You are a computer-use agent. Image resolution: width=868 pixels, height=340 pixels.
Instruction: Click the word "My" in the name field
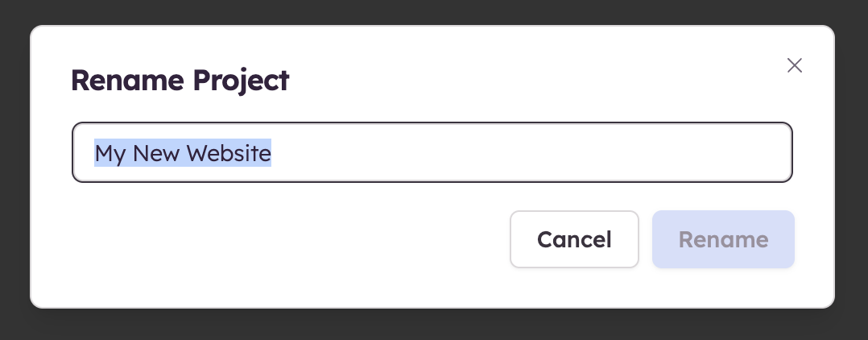(x=110, y=152)
